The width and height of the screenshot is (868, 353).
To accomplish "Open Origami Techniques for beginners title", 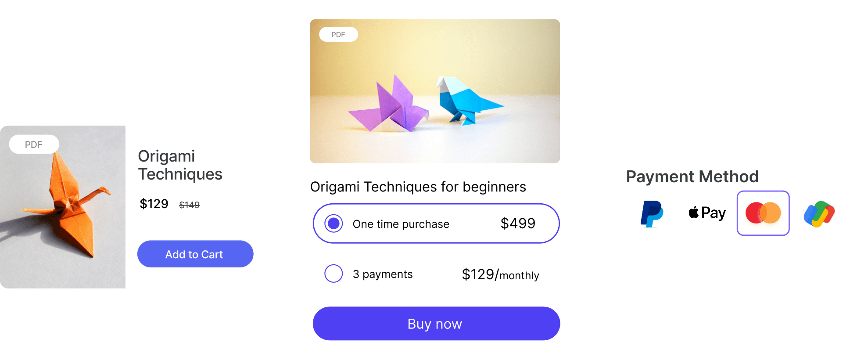I will [x=418, y=187].
